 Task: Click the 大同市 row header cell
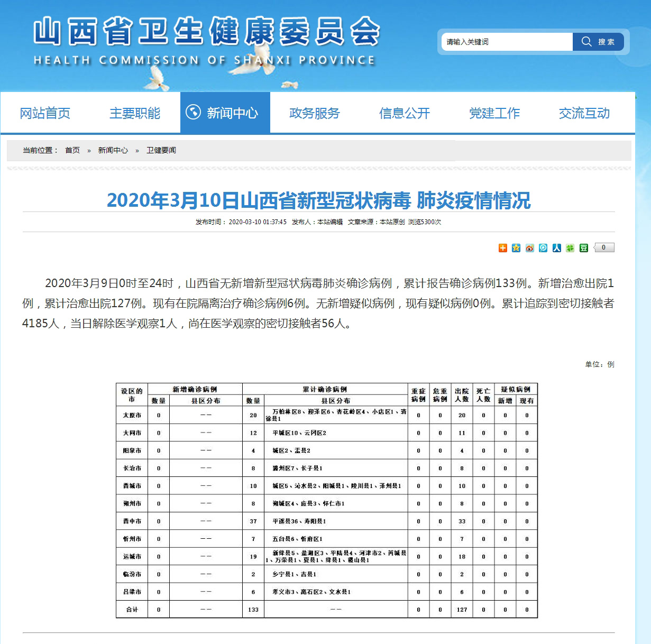point(132,433)
